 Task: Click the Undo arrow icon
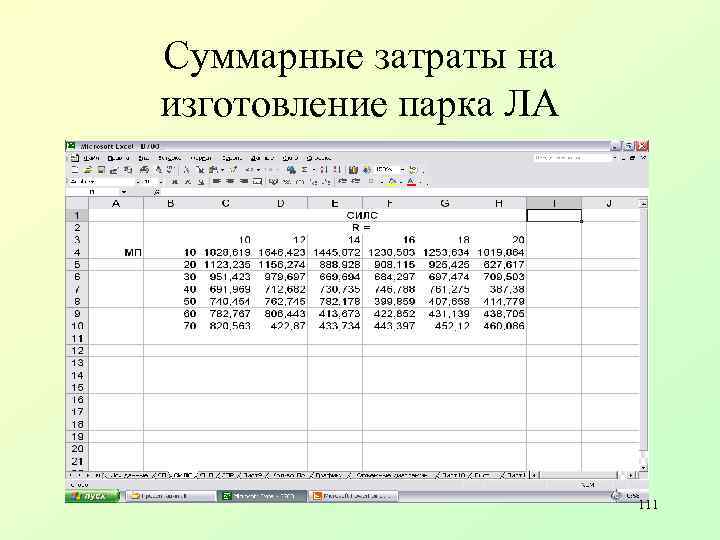[249, 169]
